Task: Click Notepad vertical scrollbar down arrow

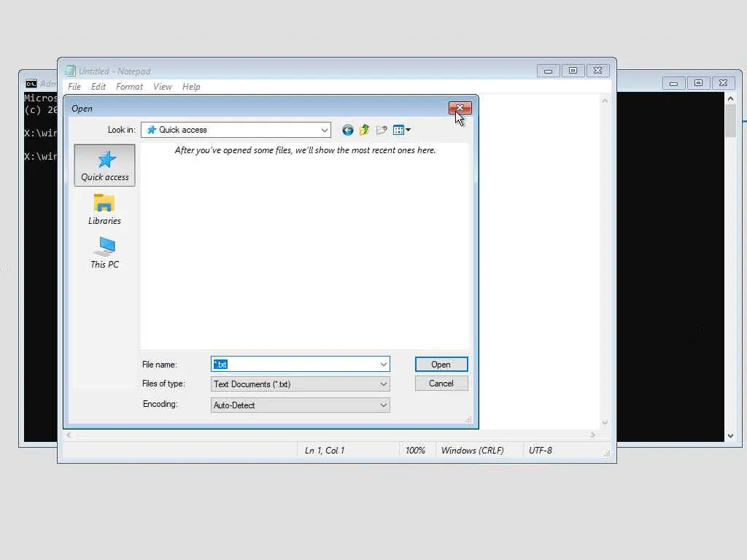Action: coord(605,422)
